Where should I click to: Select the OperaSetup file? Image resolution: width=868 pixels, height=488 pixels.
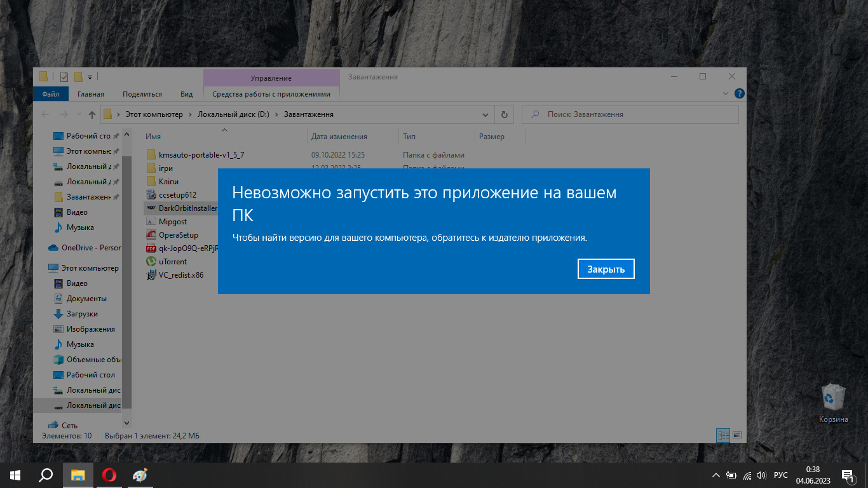[x=178, y=234]
